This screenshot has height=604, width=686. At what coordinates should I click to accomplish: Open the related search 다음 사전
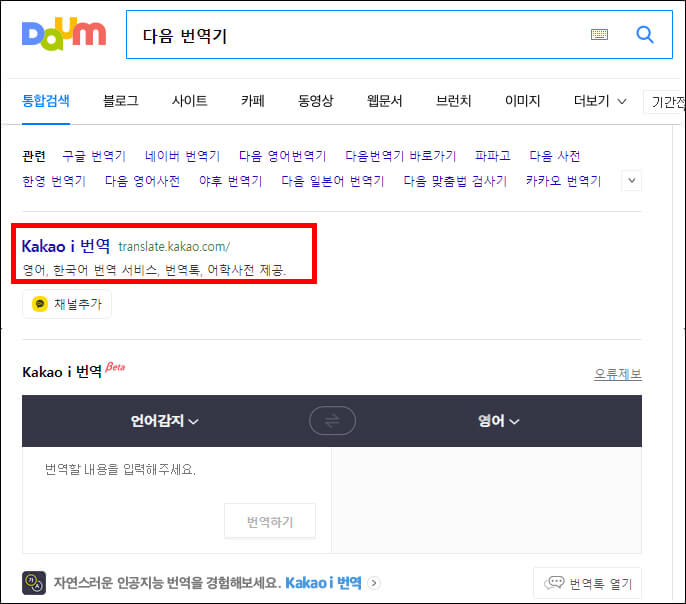pyautogui.click(x=555, y=156)
